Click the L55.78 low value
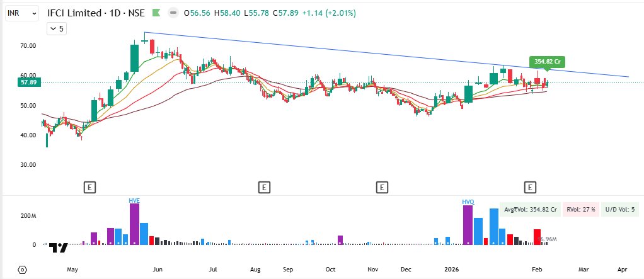Screen dimensions: 644x279 pos(256,13)
